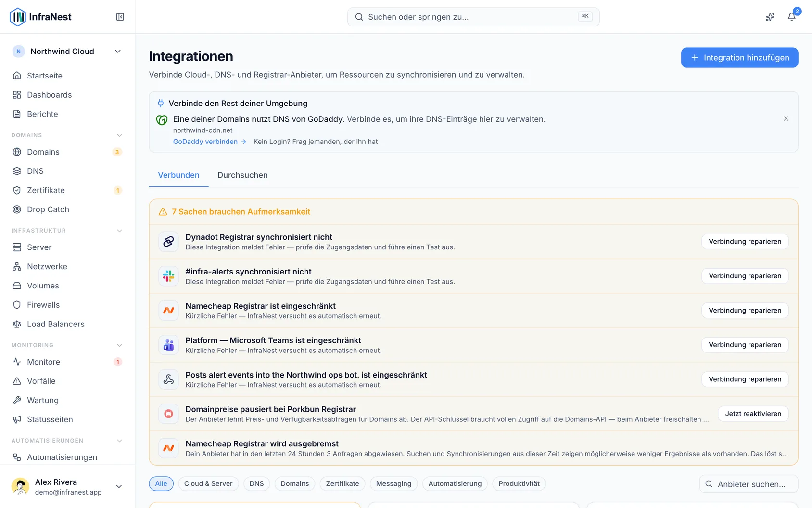Open Statusseiten in the sidebar
Image resolution: width=812 pixels, height=508 pixels.
[67, 419]
